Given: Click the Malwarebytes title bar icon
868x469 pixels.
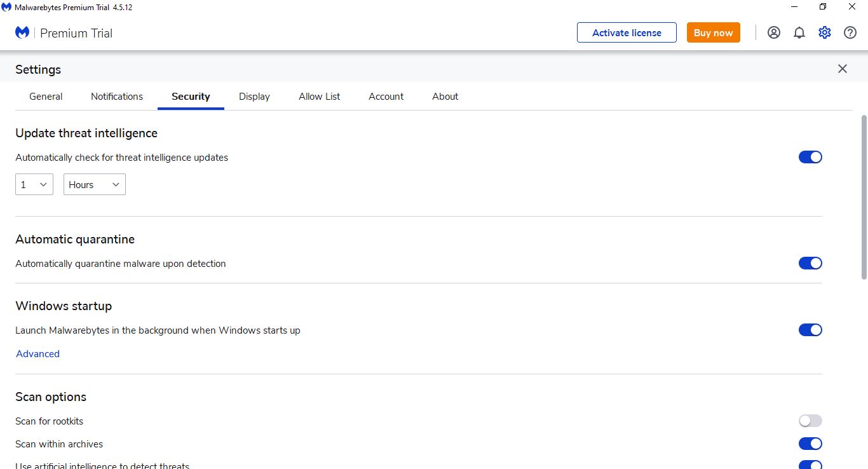Looking at the screenshot, I should [6, 7].
